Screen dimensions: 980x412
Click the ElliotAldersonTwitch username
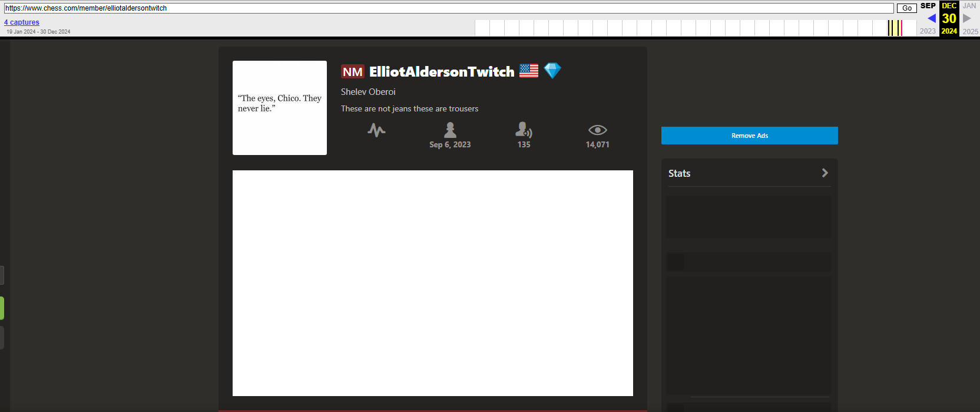click(442, 72)
